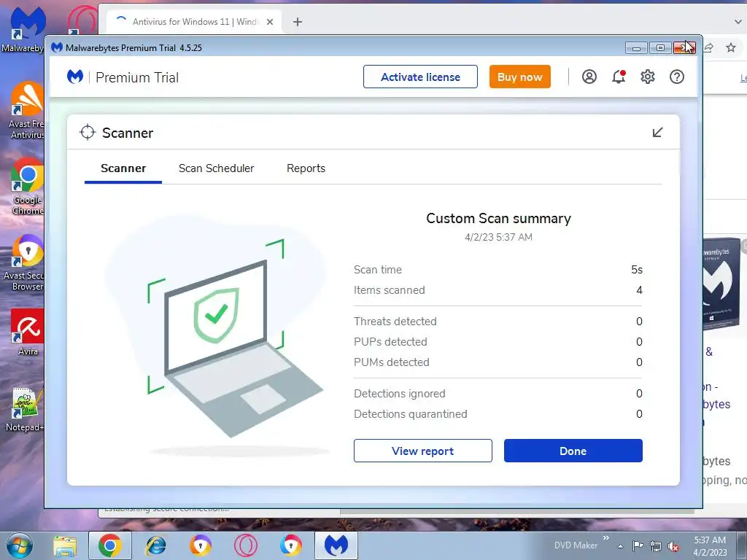747x560 pixels.
Task: Switch to Chrome on the taskbar
Action: point(109,546)
